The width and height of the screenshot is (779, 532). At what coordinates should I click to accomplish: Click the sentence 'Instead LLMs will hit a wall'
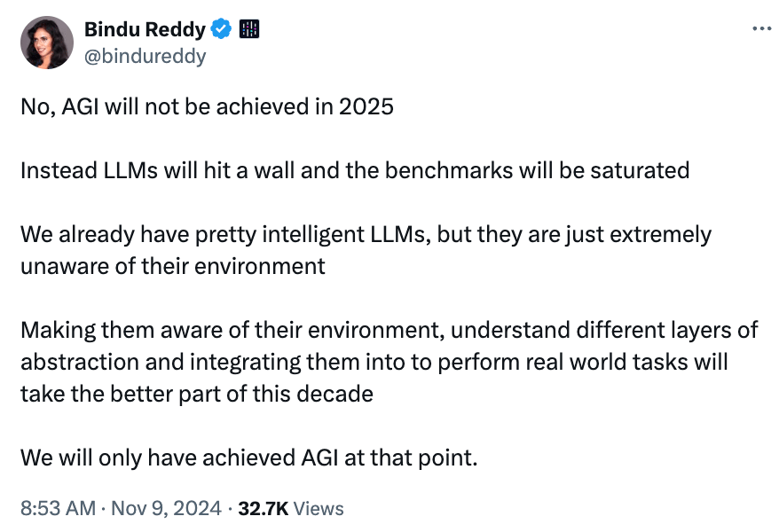pyautogui.click(x=355, y=171)
